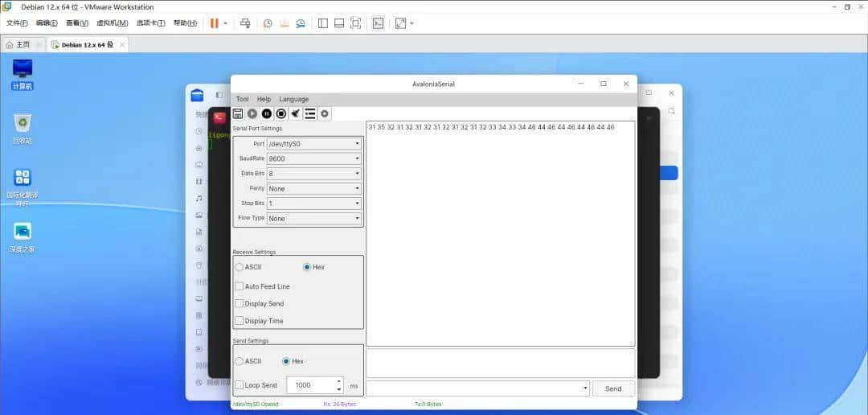Click VMware full screen mode icon
This screenshot has width=868, height=415.
coord(356,23)
